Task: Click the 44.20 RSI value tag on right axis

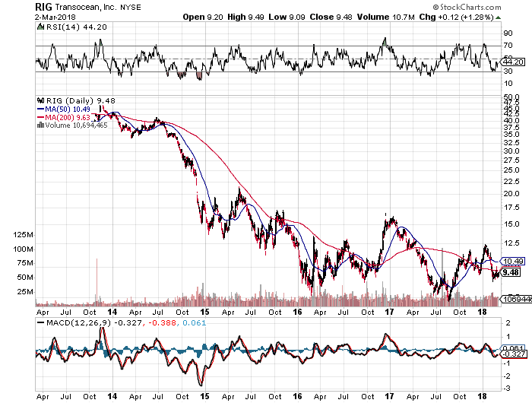Action: [x=513, y=62]
